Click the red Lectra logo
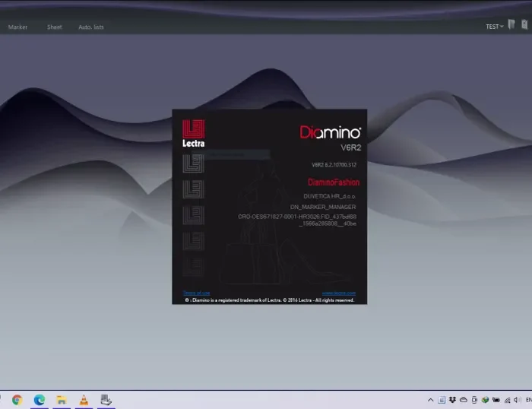The height and width of the screenshot is (409, 532). point(193,133)
